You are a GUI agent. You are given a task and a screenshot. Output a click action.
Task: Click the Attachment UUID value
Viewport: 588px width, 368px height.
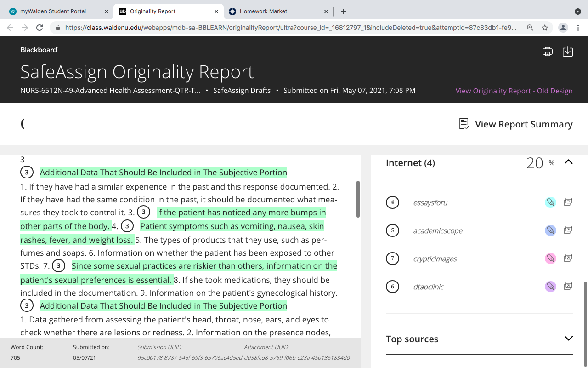(x=297, y=357)
